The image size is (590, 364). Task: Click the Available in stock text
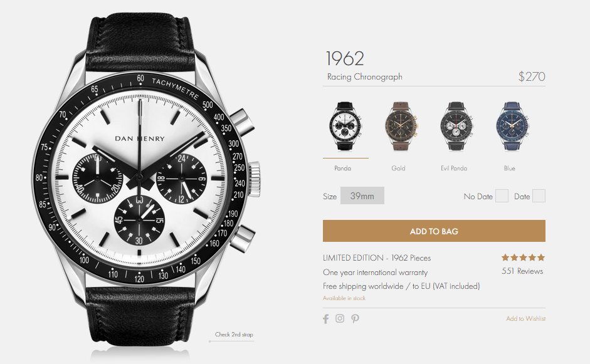[344, 298]
